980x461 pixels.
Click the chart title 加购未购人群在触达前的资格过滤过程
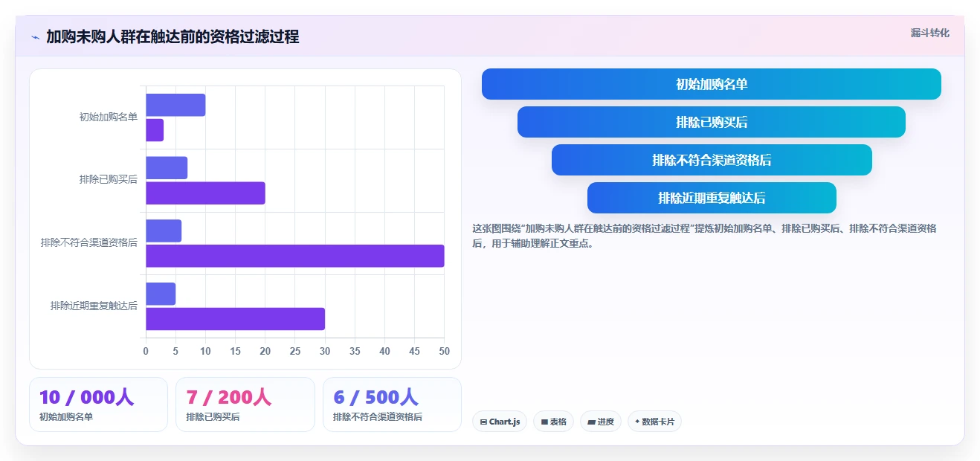point(173,36)
